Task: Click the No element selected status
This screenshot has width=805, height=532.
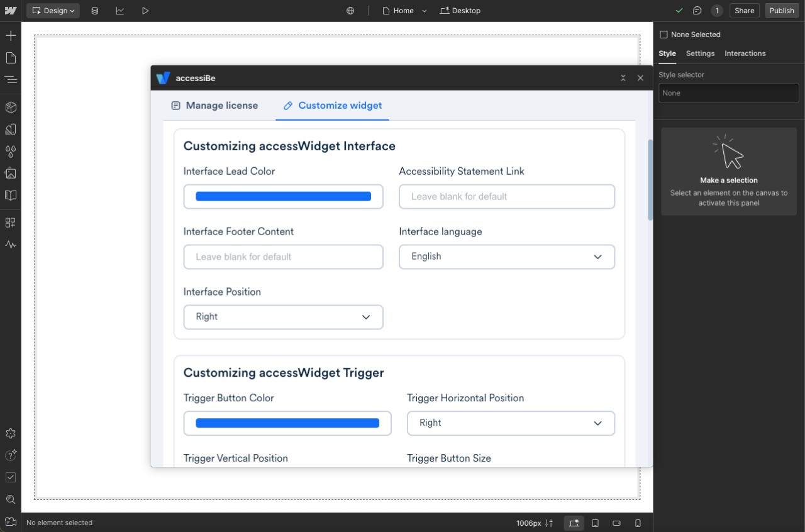Action: [x=59, y=523]
